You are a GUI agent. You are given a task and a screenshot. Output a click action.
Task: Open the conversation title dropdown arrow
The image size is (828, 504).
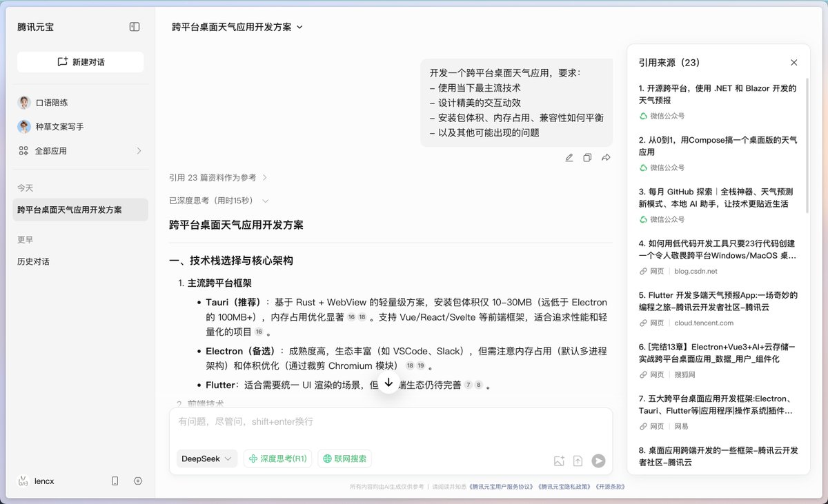tap(299, 28)
